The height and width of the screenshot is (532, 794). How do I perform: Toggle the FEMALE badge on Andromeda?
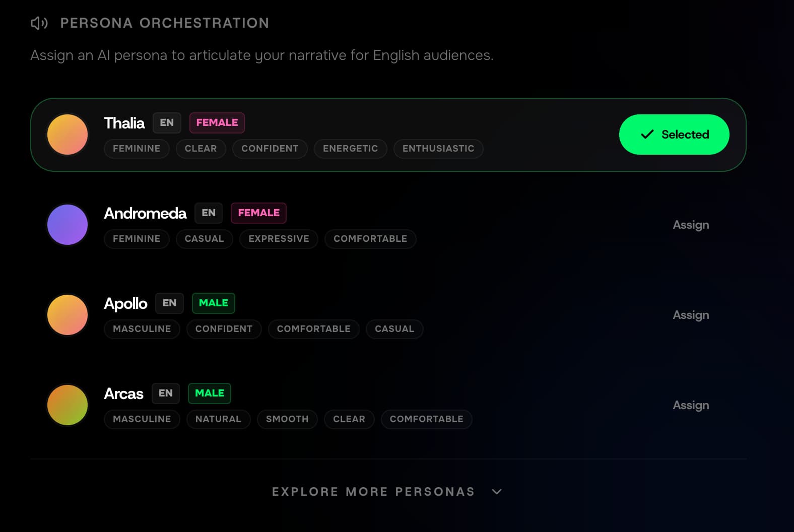(258, 213)
